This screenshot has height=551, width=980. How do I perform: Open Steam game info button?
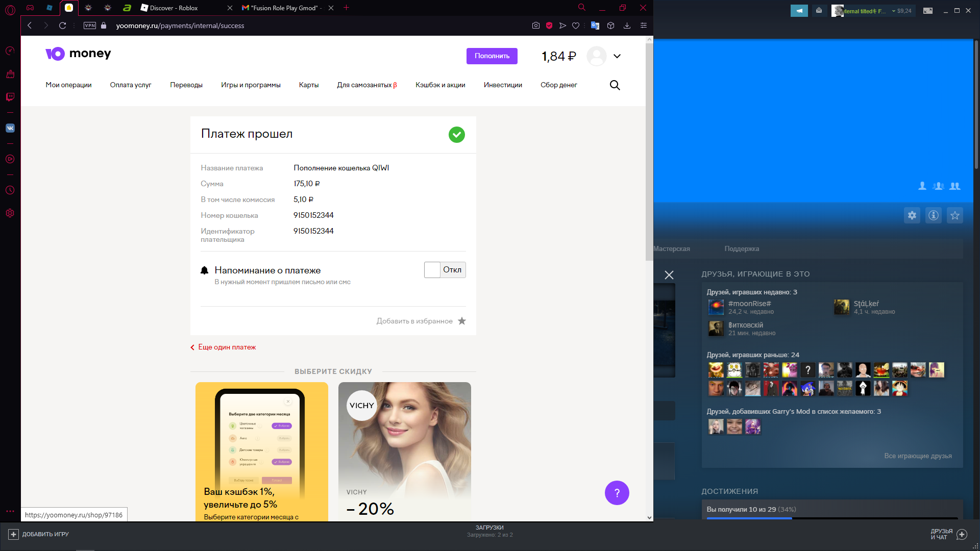click(934, 215)
